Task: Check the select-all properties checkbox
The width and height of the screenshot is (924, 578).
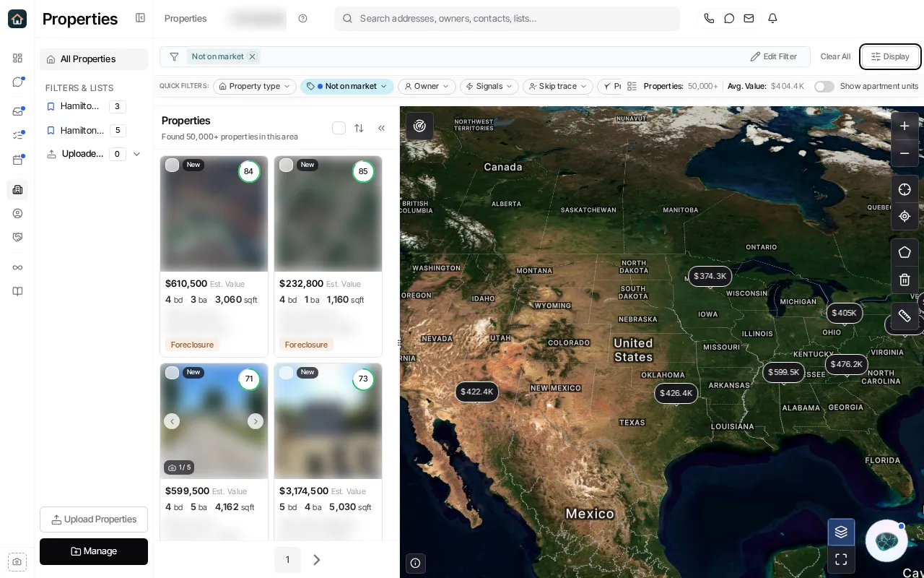Action: pyautogui.click(x=339, y=128)
